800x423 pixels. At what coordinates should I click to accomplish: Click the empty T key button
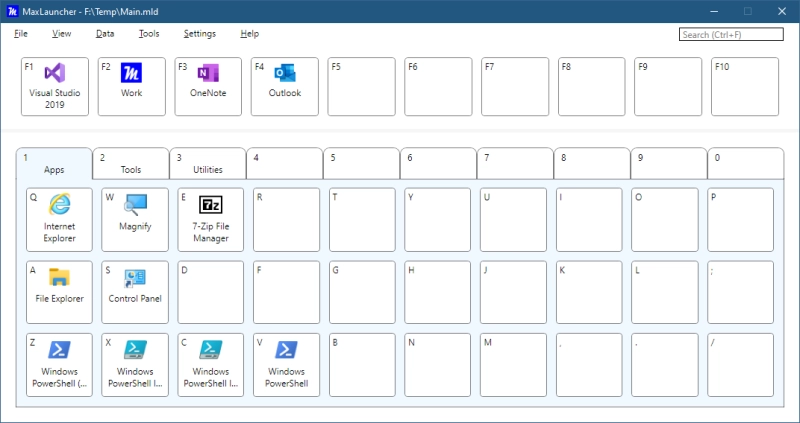point(362,220)
